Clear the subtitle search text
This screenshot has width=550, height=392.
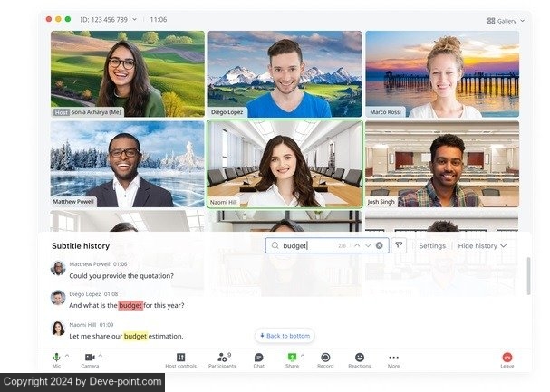point(380,245)
